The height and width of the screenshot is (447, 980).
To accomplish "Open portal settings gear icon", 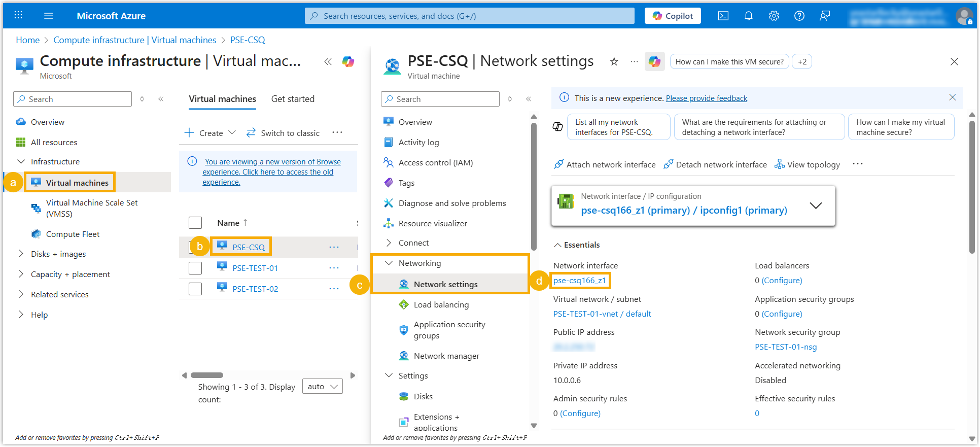I will tap(774, 16).
